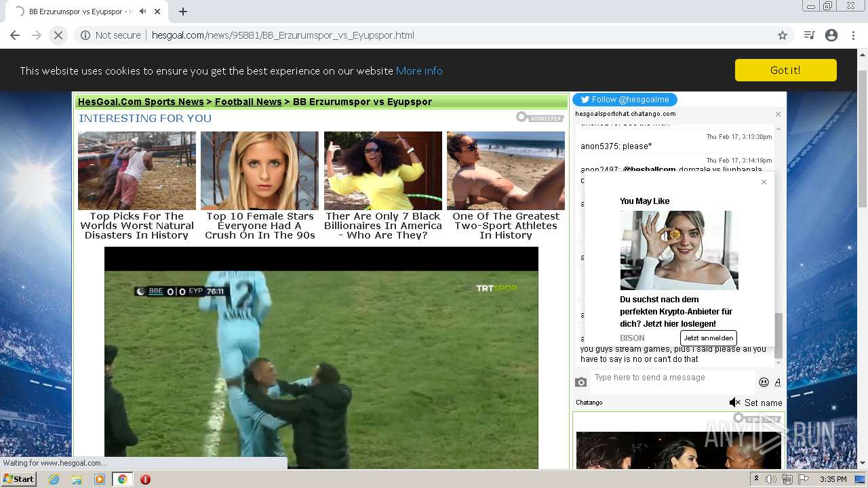Screen dimensions: 868x488
Task: Open the emoji smiley picker in chat
Action: 764,382
